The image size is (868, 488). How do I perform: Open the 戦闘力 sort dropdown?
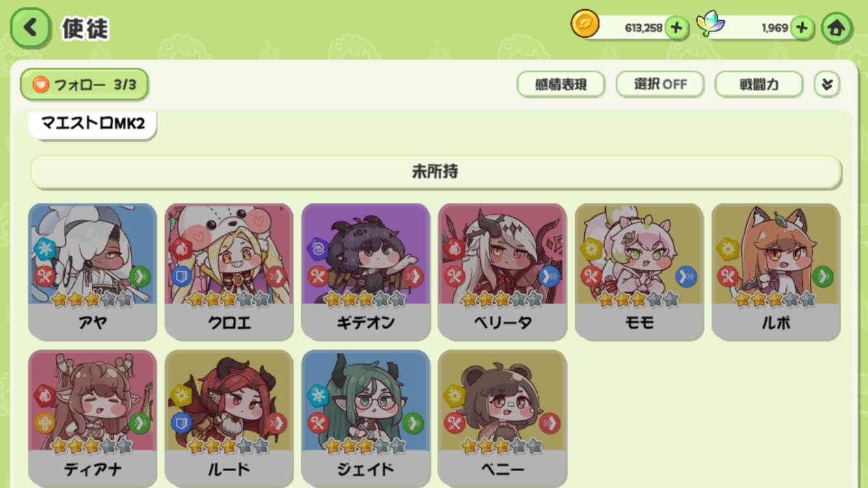(x=759, y=85)
